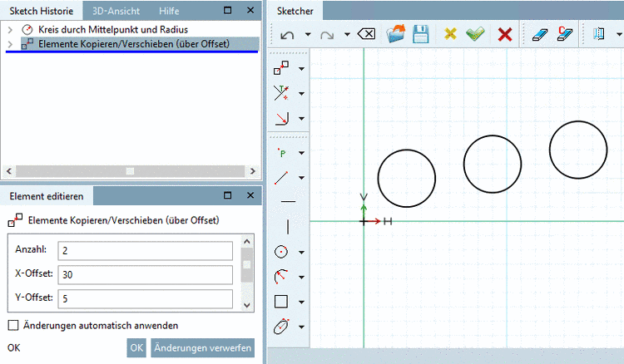Click history panel scroll right arrow
Image resolution: width=624 pixels, height=364 pixels.
pos(253,171)
